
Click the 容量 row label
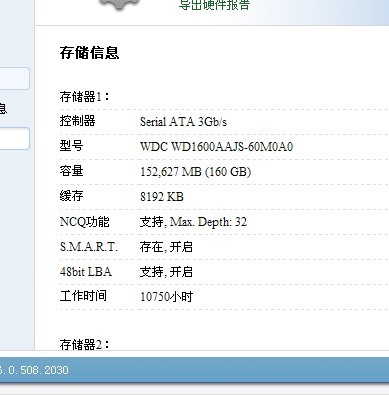[x=71, y=171]
